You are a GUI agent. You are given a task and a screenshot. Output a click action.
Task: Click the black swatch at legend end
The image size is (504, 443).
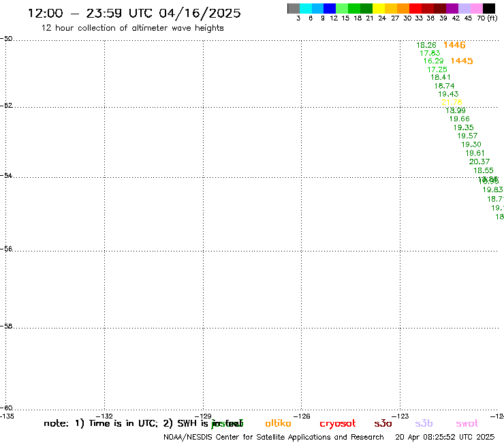488,8
